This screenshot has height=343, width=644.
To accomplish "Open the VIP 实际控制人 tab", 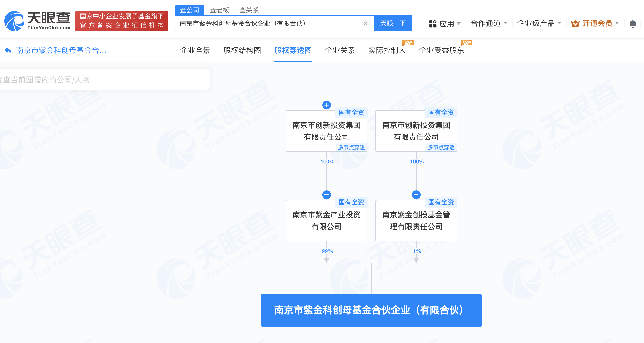I will point(387,51).
